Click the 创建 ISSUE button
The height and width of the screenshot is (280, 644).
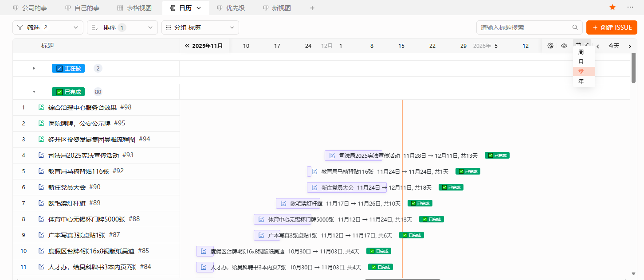(611, 27)
